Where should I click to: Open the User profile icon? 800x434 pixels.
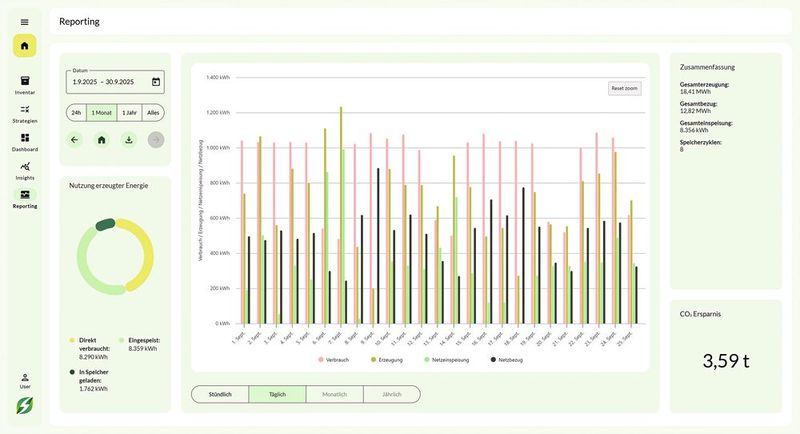pyautogui.click(x=25, y=380)
